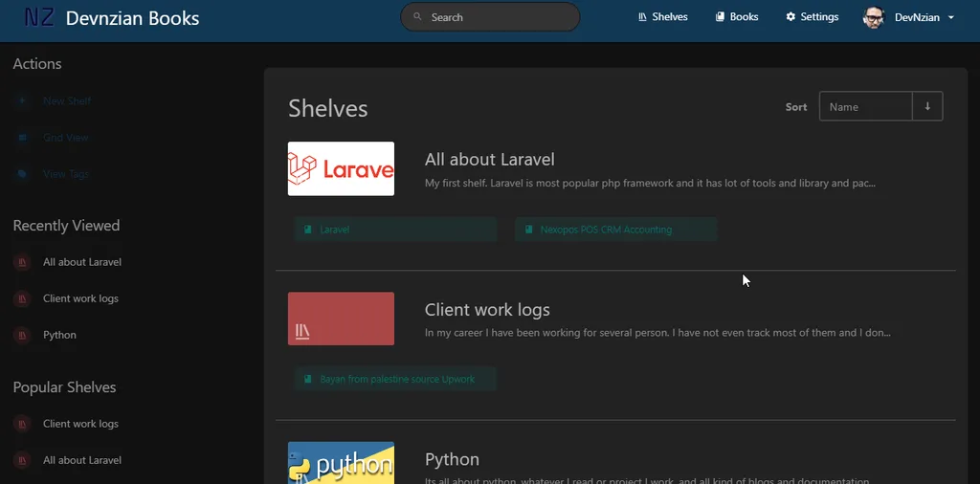Click the Python shelf cover thumbnail
The width and height of the screenshot is (980, 484).
click(x=341, y=463)
